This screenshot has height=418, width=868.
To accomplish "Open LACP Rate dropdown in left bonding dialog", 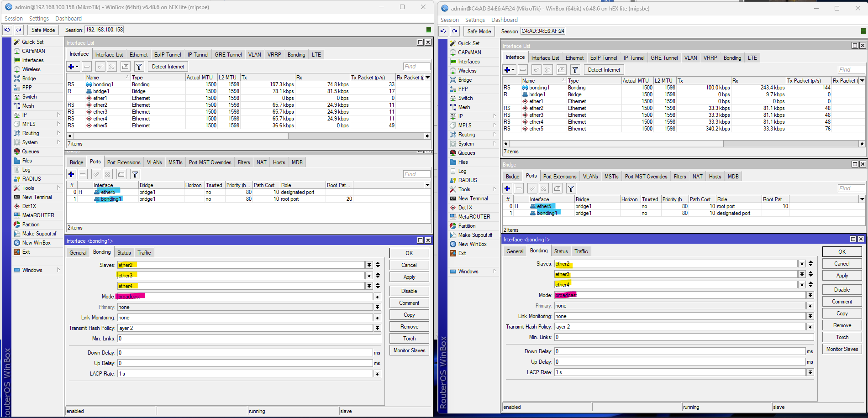I will pos(378,374).
